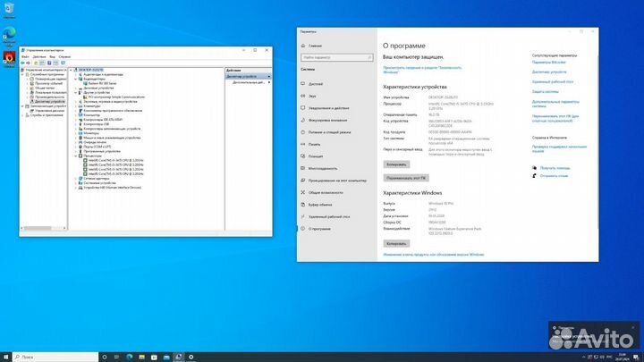This screenshot has width=644, height=362.
Task: Open the Действие menu in Computer Management
Action: (x=39, y=56)
